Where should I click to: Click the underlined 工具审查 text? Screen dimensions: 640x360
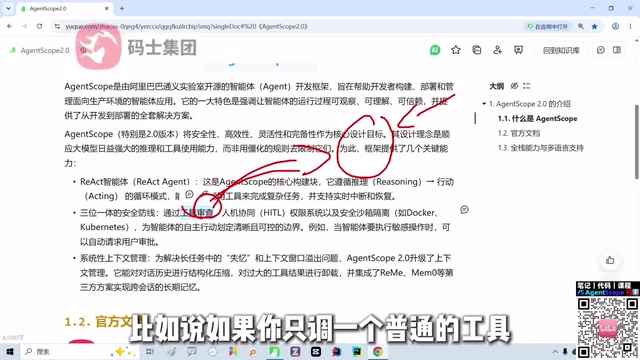[197, 213]
